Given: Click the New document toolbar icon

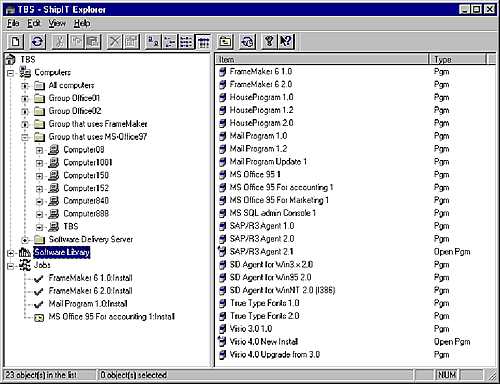Looking at the screenshot, I should (x=15, y=42).
